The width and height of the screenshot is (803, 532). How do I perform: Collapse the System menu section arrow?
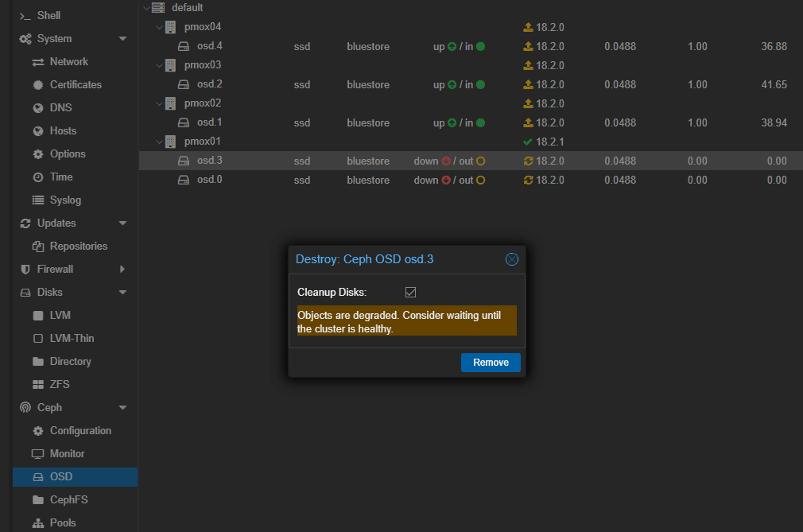pos(122,39)
